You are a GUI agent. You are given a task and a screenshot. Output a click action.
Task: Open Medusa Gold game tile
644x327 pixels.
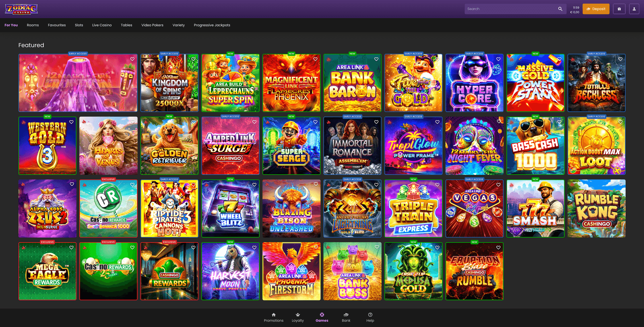413,271
